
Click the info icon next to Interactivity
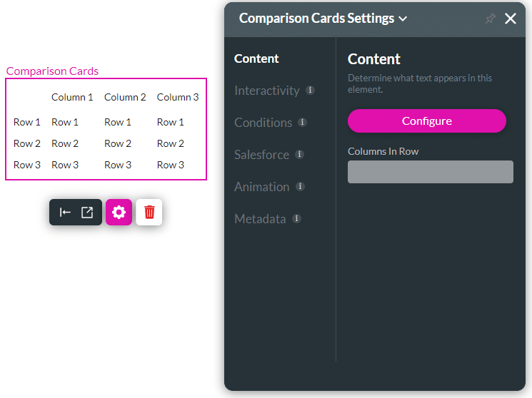[310, 90]
